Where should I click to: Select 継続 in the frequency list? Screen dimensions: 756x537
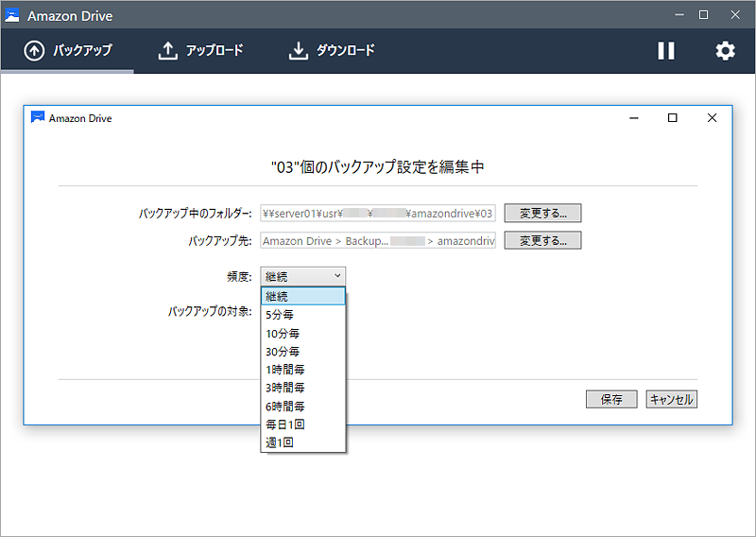coord(303,296)
